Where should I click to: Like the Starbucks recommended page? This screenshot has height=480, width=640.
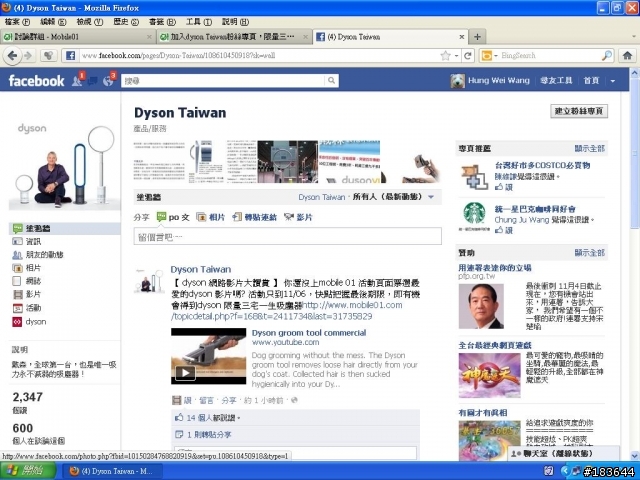504,230
